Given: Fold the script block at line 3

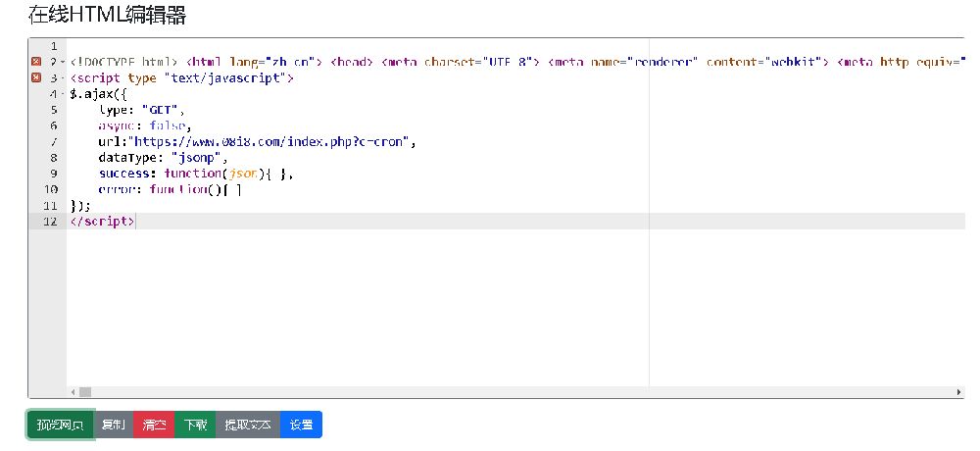Looking at the screenshot, I should click(62, 77).
